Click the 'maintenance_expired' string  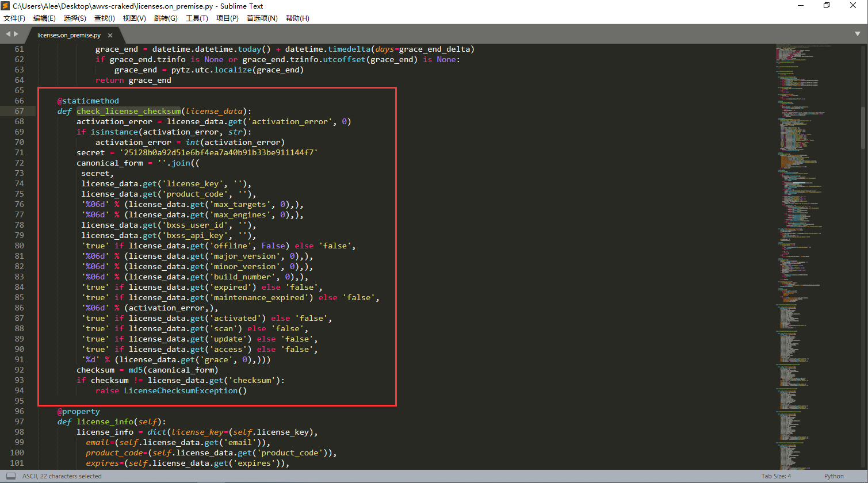point(259,297)
